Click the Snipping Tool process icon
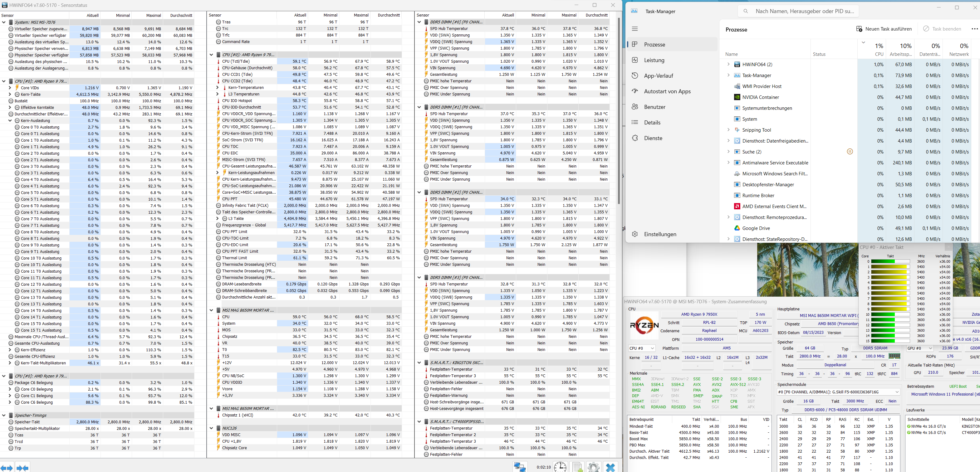Viewport: 980px width, 472px height. click(737, 130)
